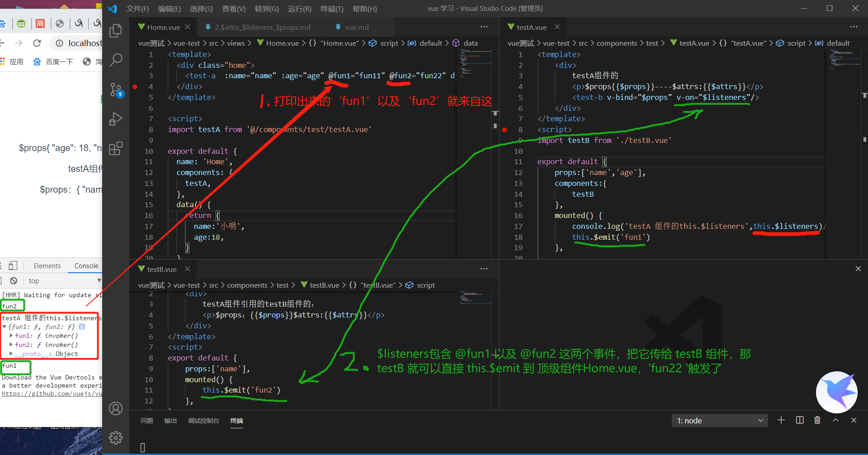Click the floating bird assistant icon
868x455 pixels.
837,392
